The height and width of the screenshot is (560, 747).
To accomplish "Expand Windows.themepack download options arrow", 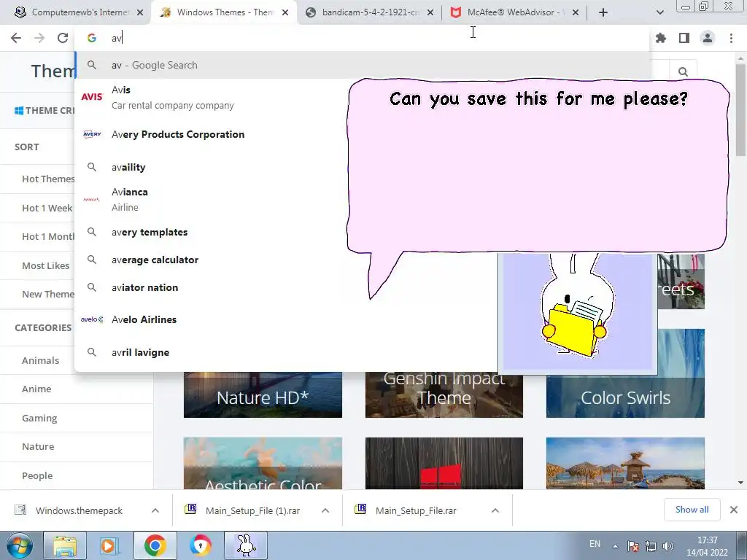I will [x=155, y=510].
